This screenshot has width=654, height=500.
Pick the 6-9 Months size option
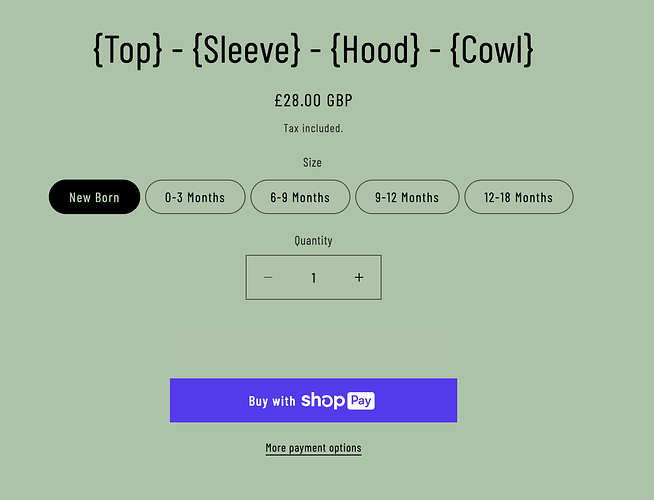pyautogui.click(x=300, y=197)
